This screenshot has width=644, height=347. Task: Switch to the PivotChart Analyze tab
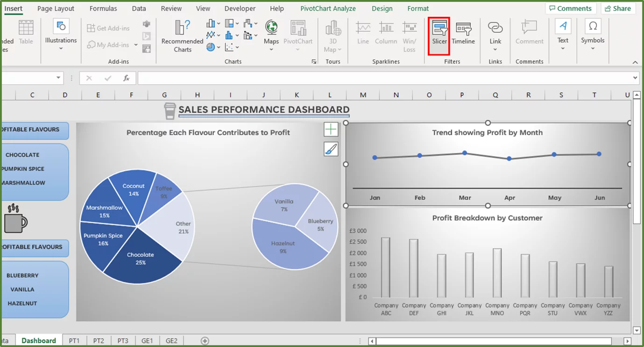[x=328, y=8]
